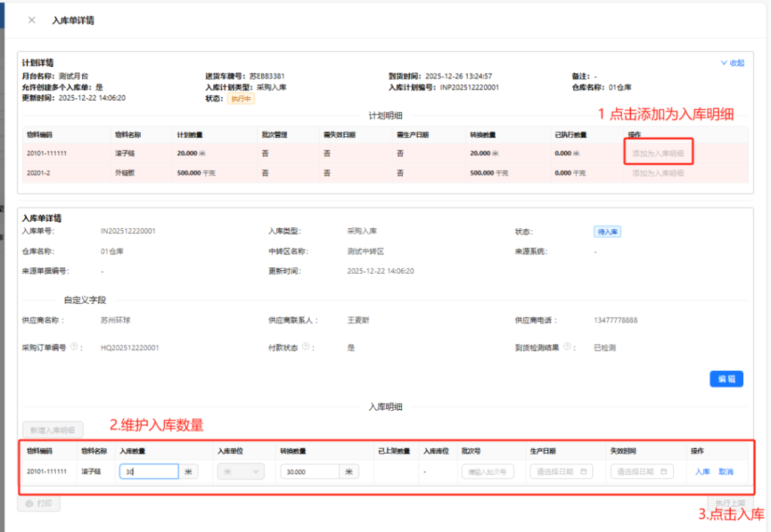Focus the 入库数量 input field
The width and height of the screenshot is (771, 532).
pos(148,472)
